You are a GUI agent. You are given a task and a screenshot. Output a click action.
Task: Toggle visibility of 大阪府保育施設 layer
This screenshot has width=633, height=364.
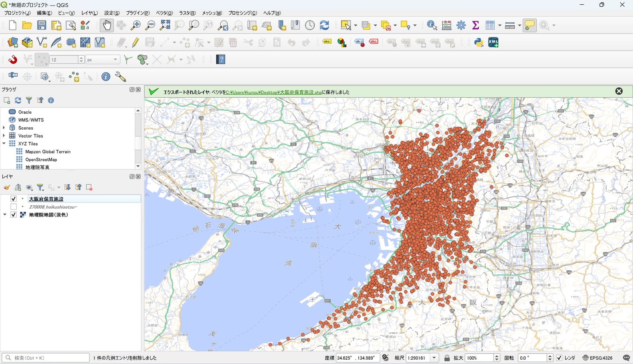pyautogui.click(x=13, y=199)
